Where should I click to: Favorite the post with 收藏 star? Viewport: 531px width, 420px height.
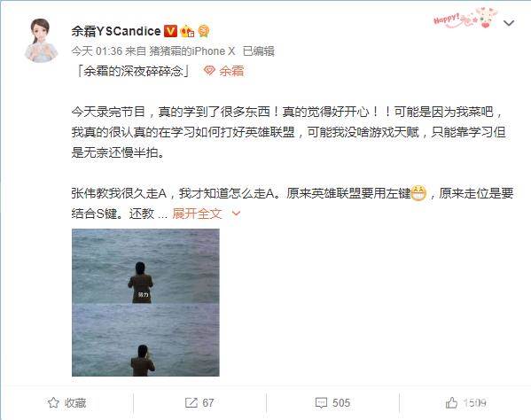[66, 403]
